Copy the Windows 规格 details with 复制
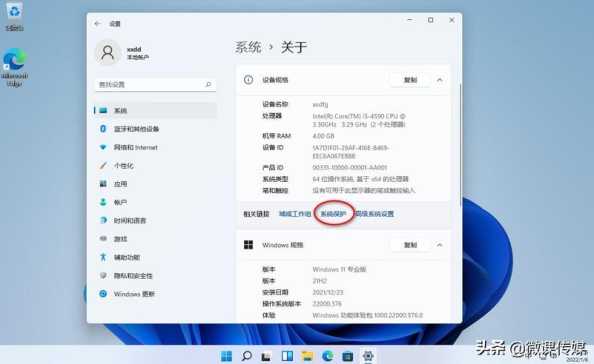 (410, 245)
